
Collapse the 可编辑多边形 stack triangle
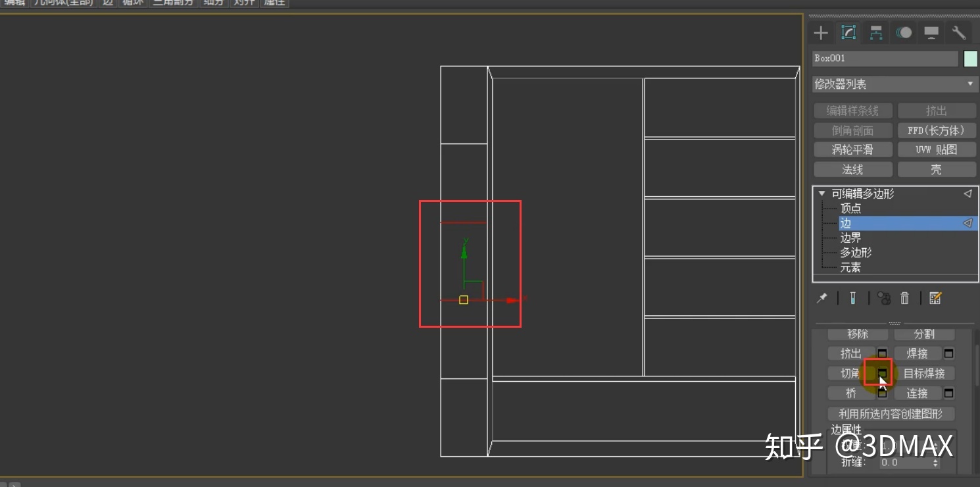pos(821,193)
